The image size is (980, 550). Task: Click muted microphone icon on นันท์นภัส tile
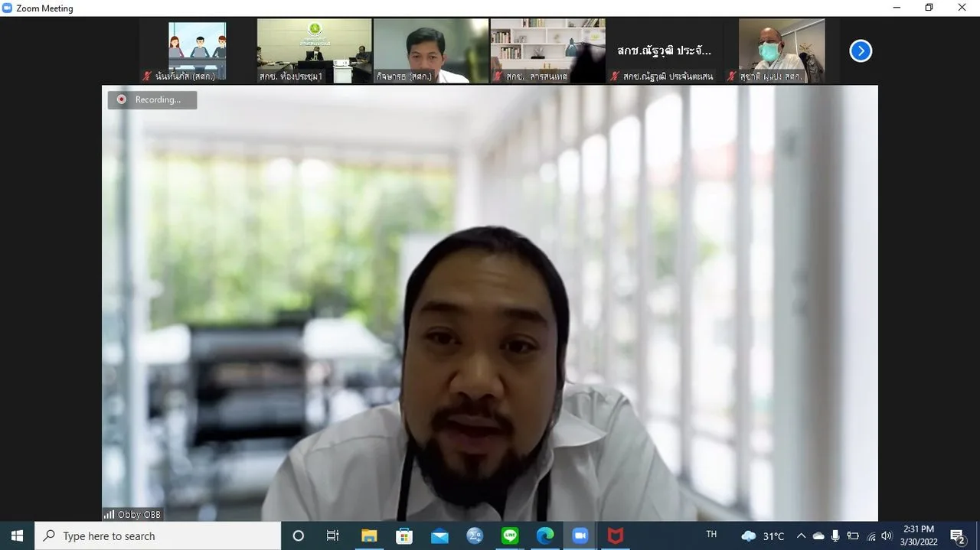point(147,76)
